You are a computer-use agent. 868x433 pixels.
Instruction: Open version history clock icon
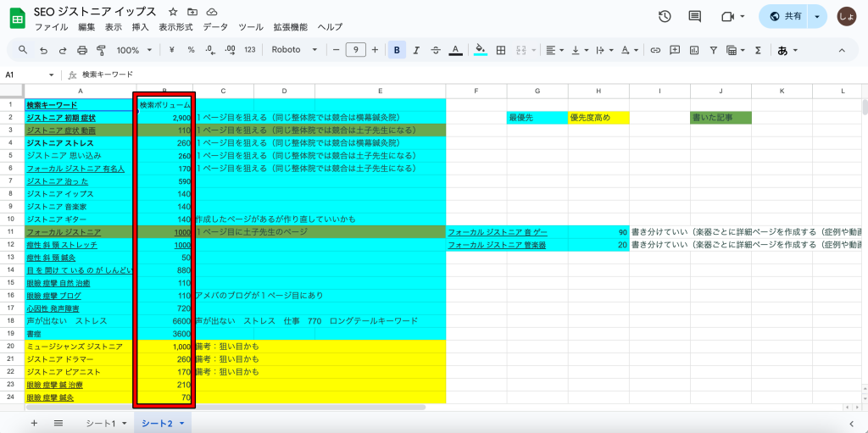(x=665, y=17)
